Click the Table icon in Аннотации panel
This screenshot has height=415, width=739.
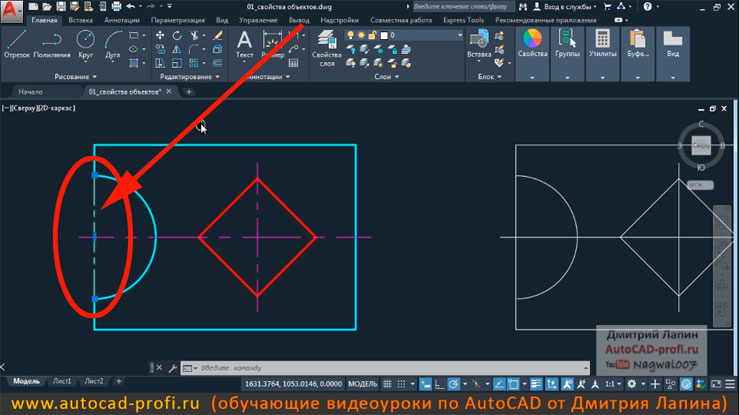[293, 63]
